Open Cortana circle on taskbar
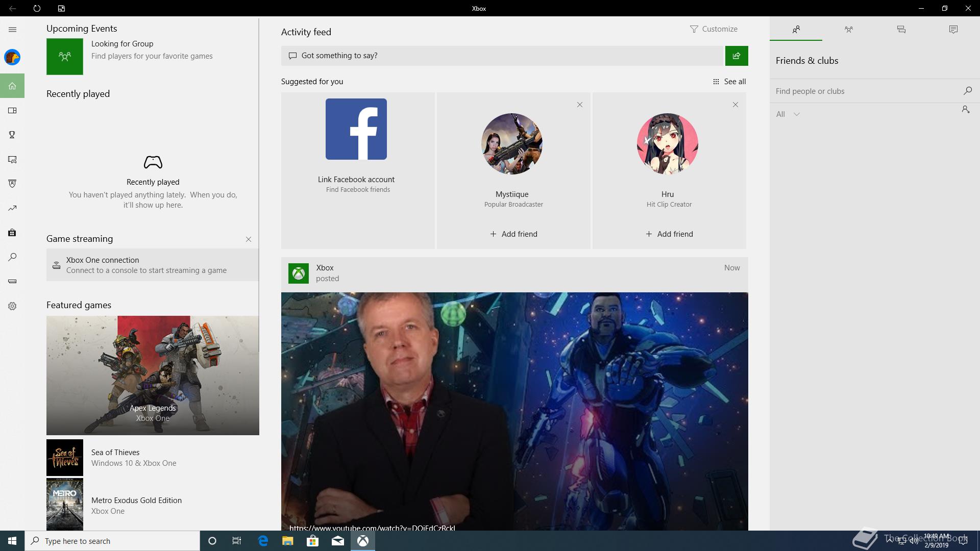The image size is (980, 551). click(212, 541)
